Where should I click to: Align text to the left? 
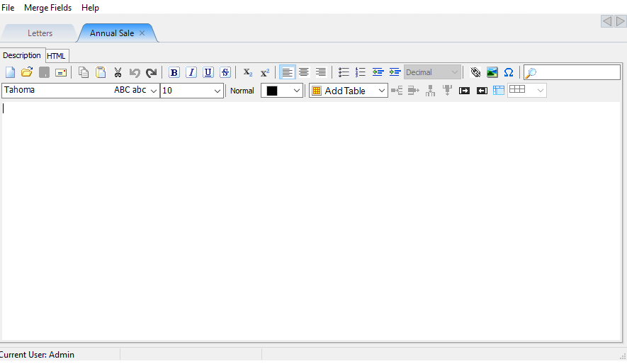click(x=287, y=72)
